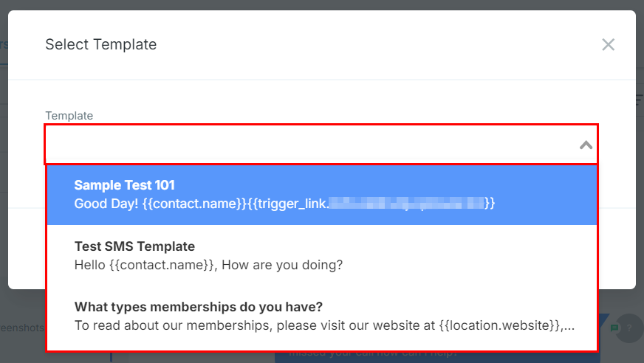Click the Good Day trigger link preview text

click(284, 204)
